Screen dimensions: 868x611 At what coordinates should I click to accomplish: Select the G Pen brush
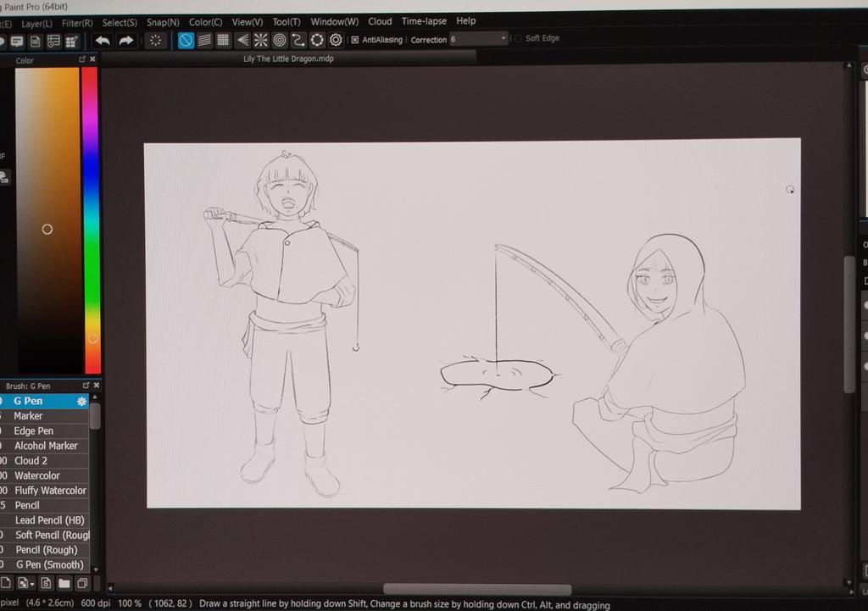pos(44,401)
